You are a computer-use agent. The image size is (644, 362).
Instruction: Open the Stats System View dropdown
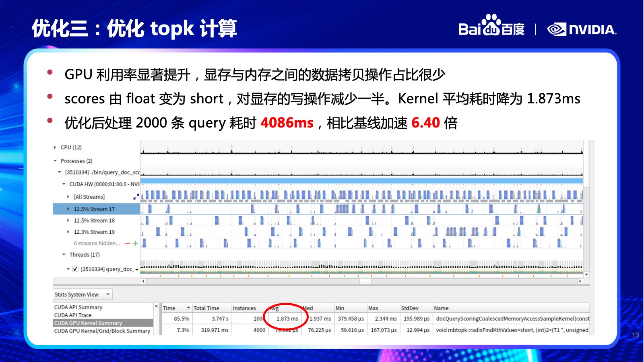point(83,294)
